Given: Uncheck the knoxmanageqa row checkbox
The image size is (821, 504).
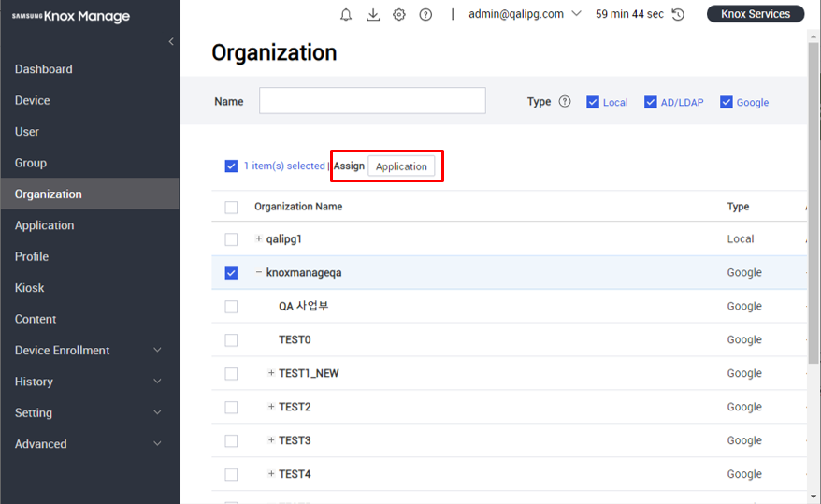Looking at the screenshot, I should 231,273.
